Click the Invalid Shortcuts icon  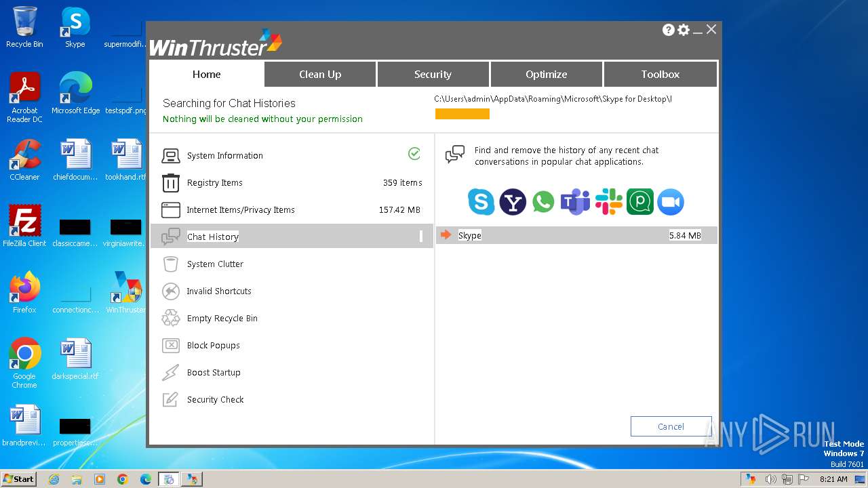(170, 291)
